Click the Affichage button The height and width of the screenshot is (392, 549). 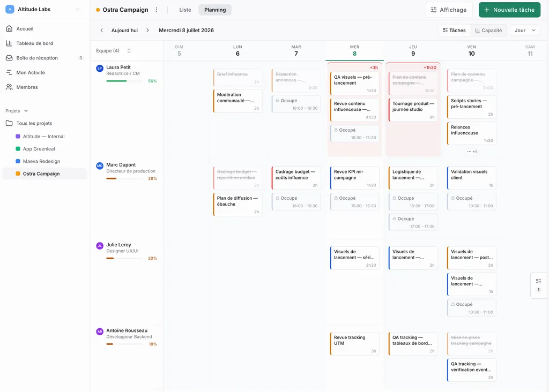449,10
